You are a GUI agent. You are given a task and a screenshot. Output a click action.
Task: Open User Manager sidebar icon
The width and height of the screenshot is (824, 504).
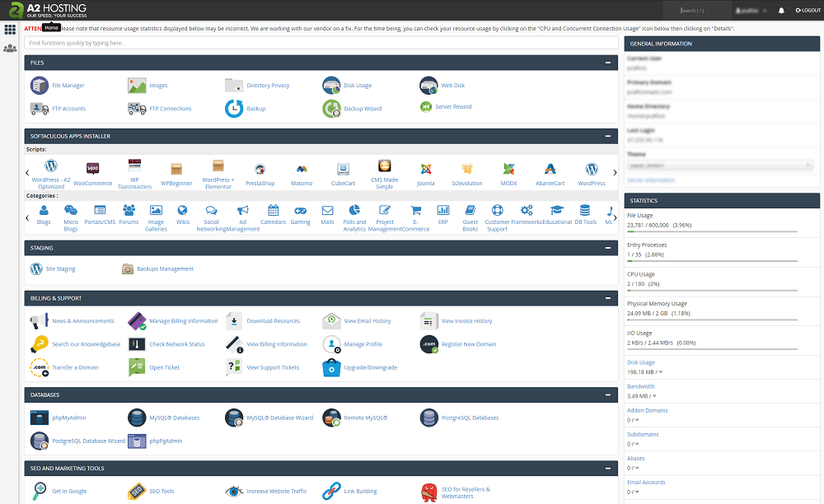click(x=10, y=49)
